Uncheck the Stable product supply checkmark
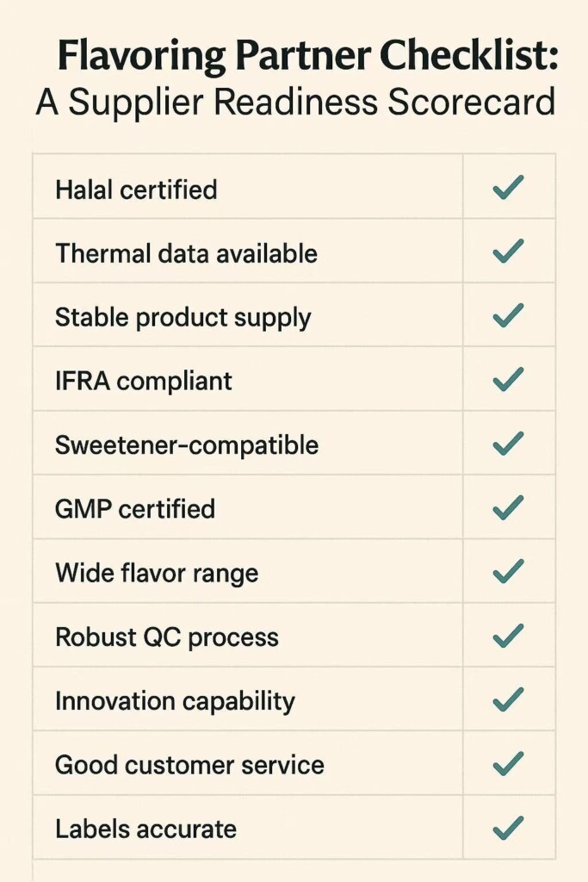This screenshot has width=588, height=882. click(508, 315)
